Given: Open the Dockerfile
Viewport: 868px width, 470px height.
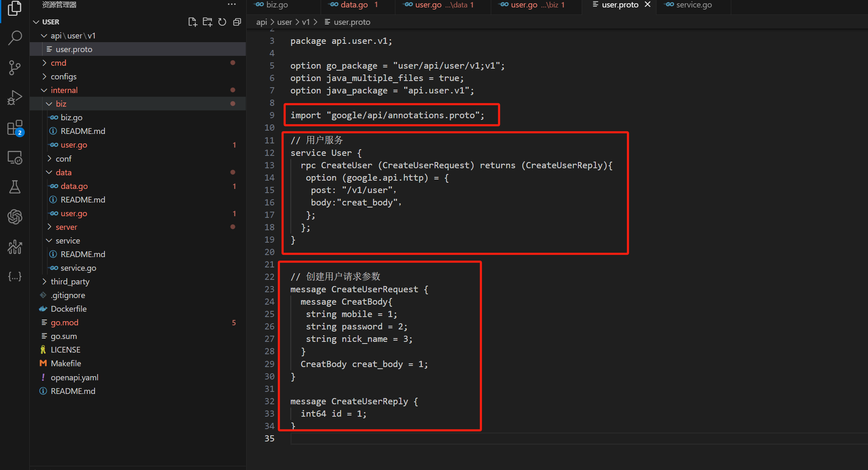Looking at the screenshot, I should click(138, 309).
